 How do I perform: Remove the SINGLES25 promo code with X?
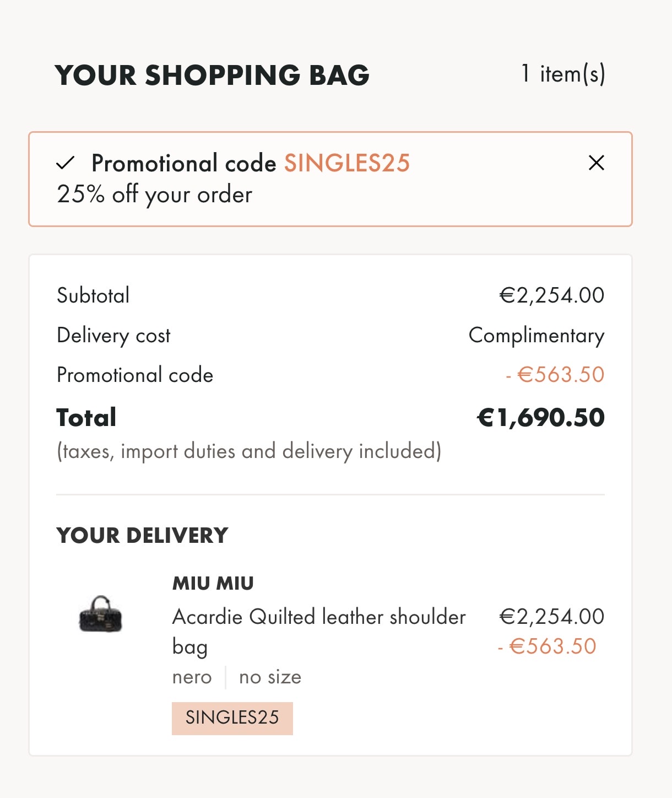coord(596,163)
